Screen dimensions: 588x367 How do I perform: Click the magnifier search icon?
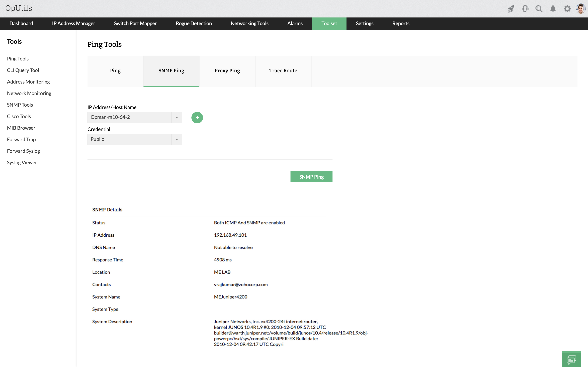[x=539, y=9]
